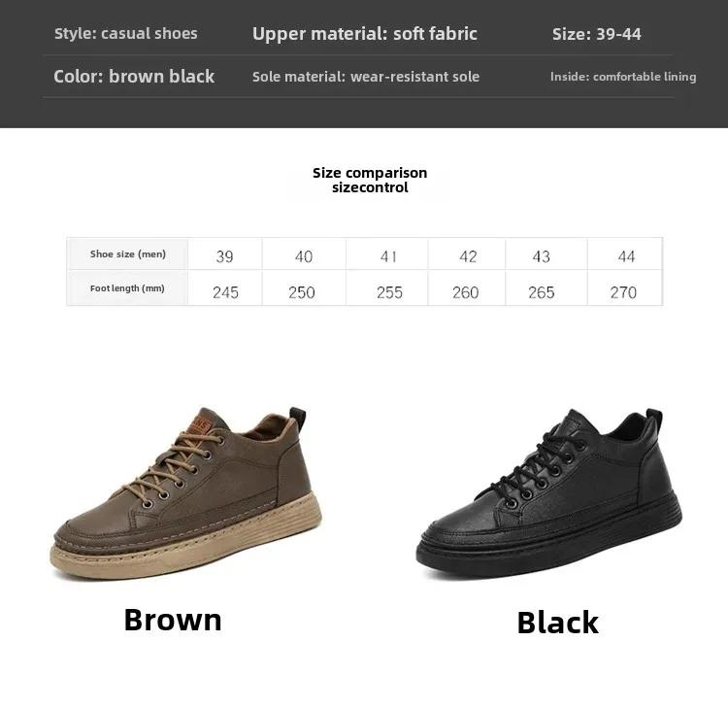Click Sole material: wear-resistant sole text
The height and width of the screenshot is (709, 728).
pyautogui.click(x=366, y=77)
